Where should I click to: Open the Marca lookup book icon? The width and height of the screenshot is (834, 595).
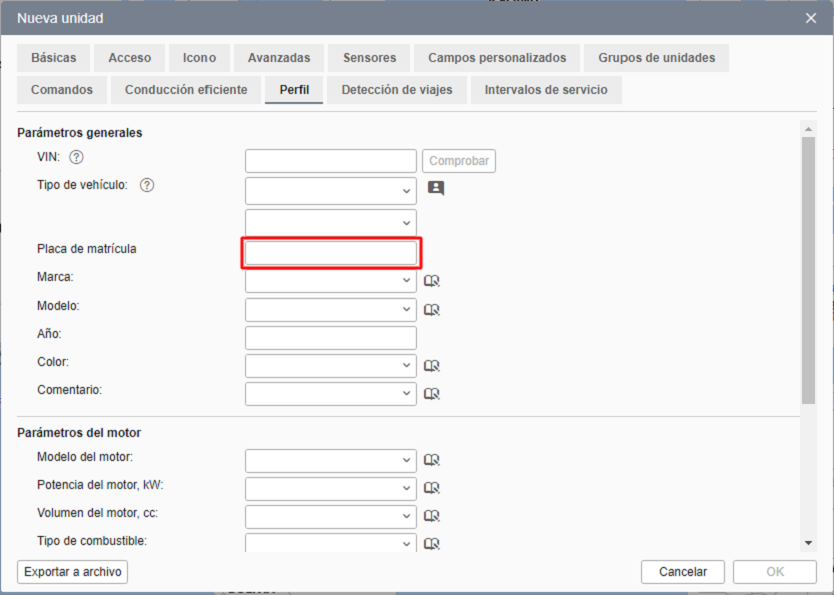point(431,281)
